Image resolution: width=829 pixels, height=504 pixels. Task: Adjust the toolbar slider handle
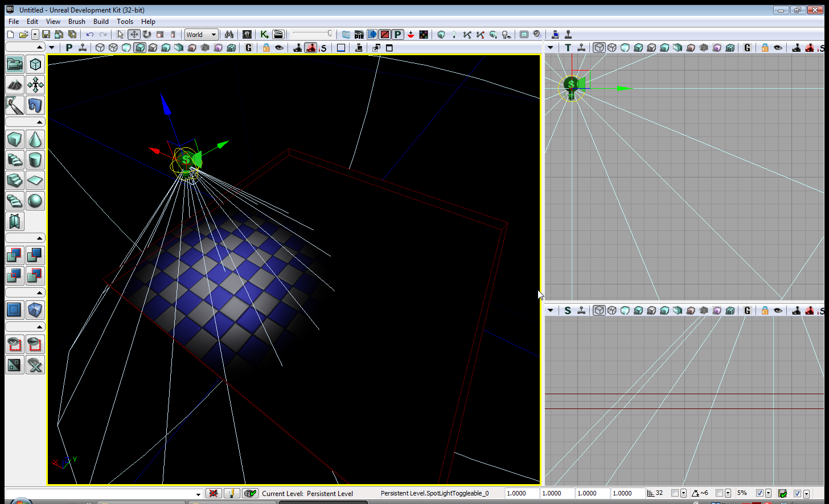(330, 34)
